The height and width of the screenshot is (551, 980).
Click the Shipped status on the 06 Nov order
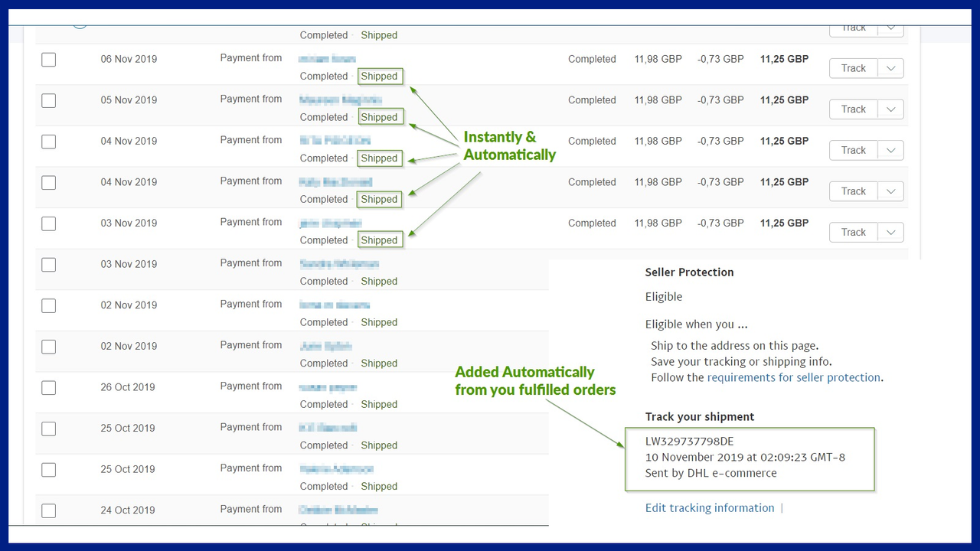pyautogui.click(x=380, y=76)
